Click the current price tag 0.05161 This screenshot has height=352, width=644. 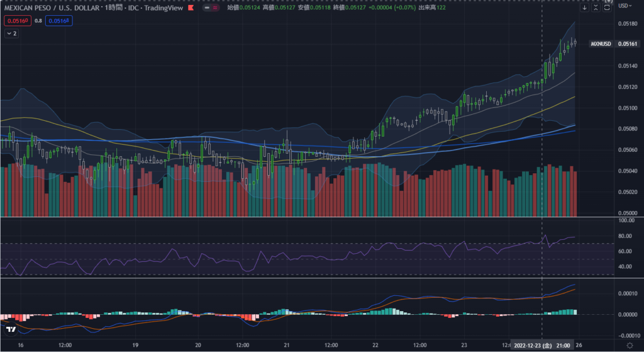(x=628, y=43)
